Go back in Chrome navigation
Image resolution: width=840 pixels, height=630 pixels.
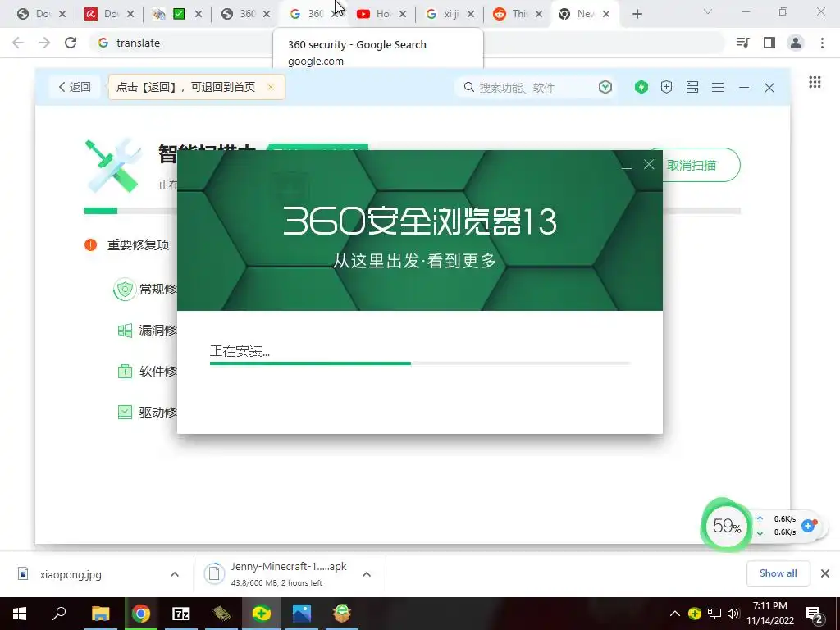pyautogui.click(x=18, y=43)
